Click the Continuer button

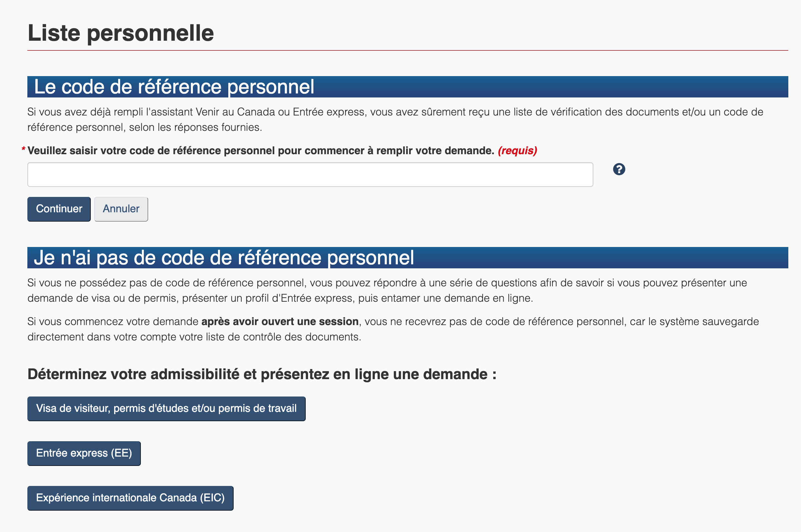pos(59,209)
